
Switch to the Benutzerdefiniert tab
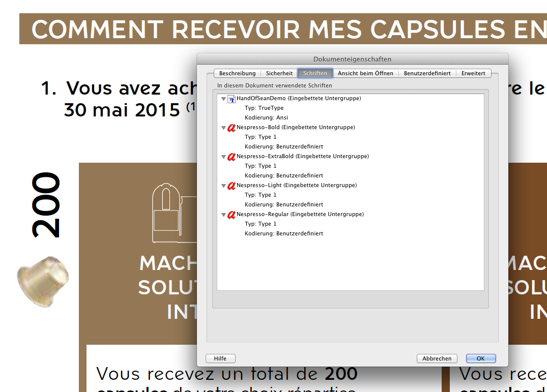click(x=427, y=73)
